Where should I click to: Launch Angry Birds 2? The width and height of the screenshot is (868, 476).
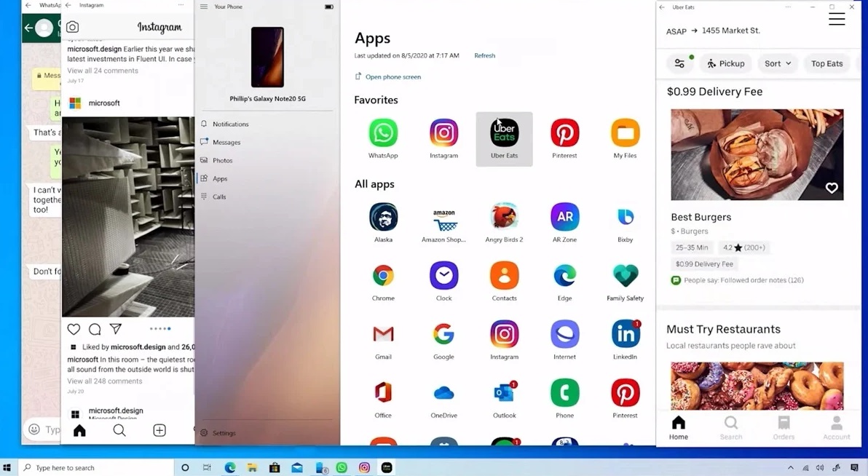(505, 217)
